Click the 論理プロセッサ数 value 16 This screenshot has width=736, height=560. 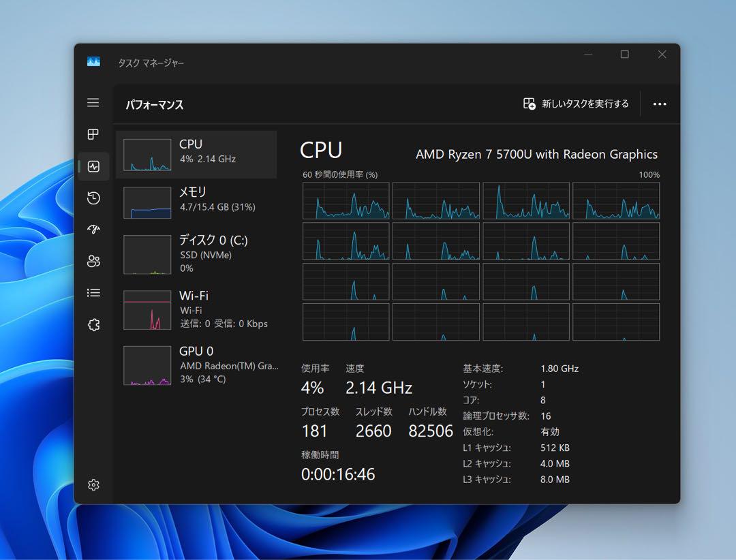(x=545, y=416)
